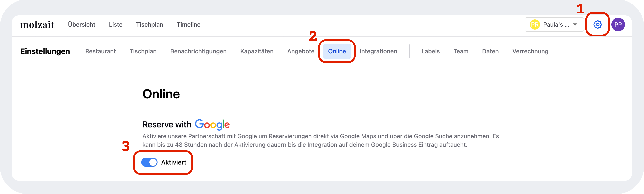The height and width of the screenshot is (194, 644).
Task: Expand the Paula's restaurant dropdown arrow
Action: pos(575,24)
